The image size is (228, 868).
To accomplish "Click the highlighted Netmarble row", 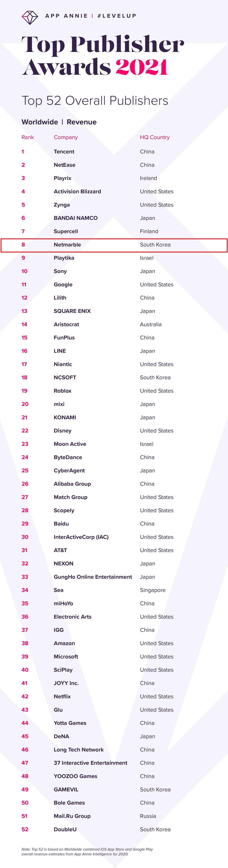I will (114, 245).
